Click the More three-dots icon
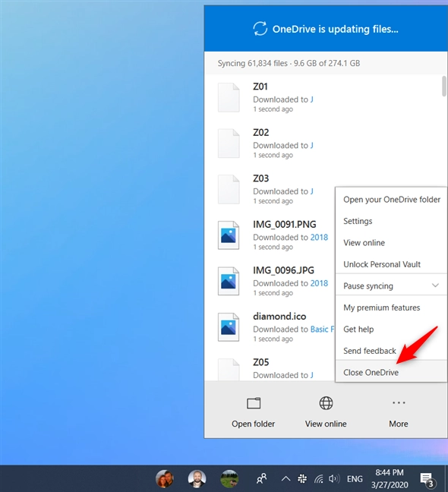The width and height of the screenshot is (448, 492). 399,402
